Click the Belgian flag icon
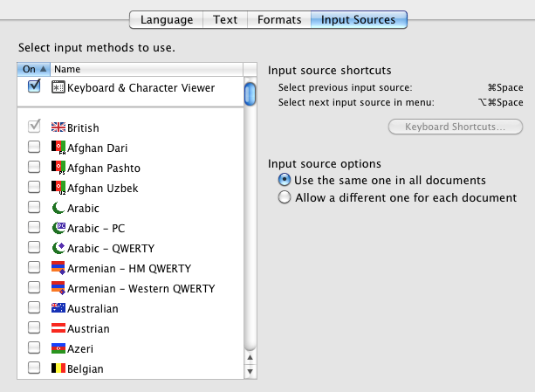 58,368
